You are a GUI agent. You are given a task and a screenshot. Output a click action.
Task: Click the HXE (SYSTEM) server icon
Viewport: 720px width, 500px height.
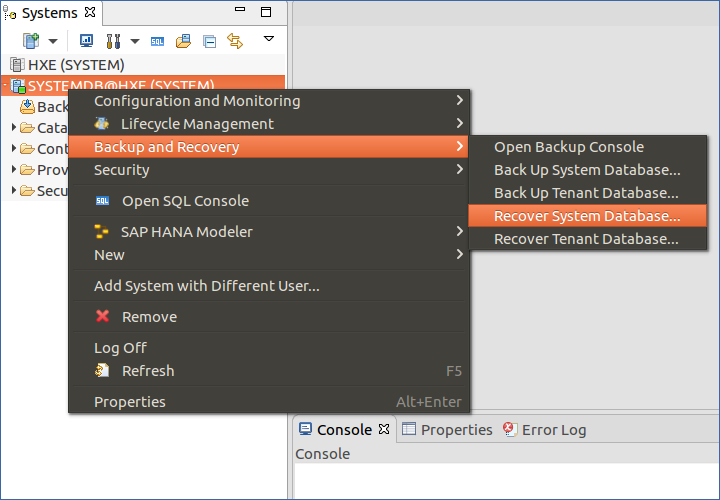pos(17,65)
